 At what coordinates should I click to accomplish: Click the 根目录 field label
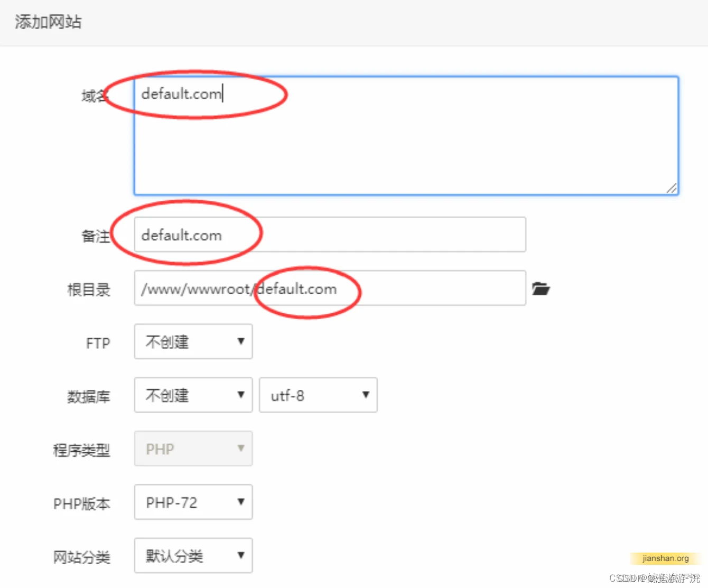89,290
